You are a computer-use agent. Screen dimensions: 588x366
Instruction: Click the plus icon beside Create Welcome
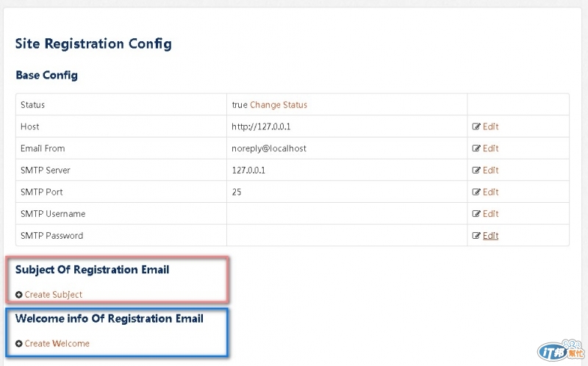[x=19, y=343]
